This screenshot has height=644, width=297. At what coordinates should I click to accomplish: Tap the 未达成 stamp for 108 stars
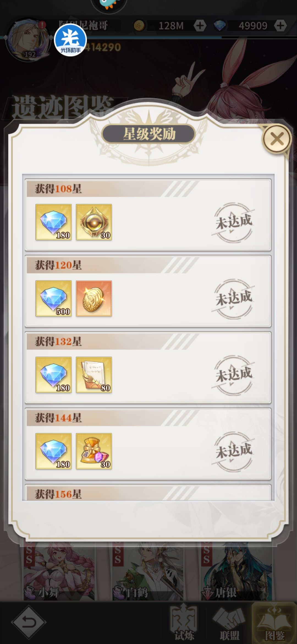click(233, 222)
